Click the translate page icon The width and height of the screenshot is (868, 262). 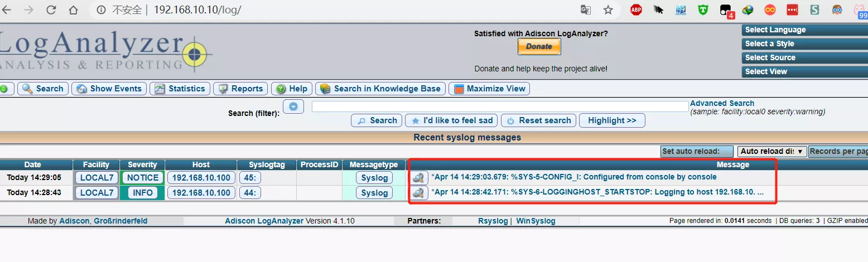[586, 10]
